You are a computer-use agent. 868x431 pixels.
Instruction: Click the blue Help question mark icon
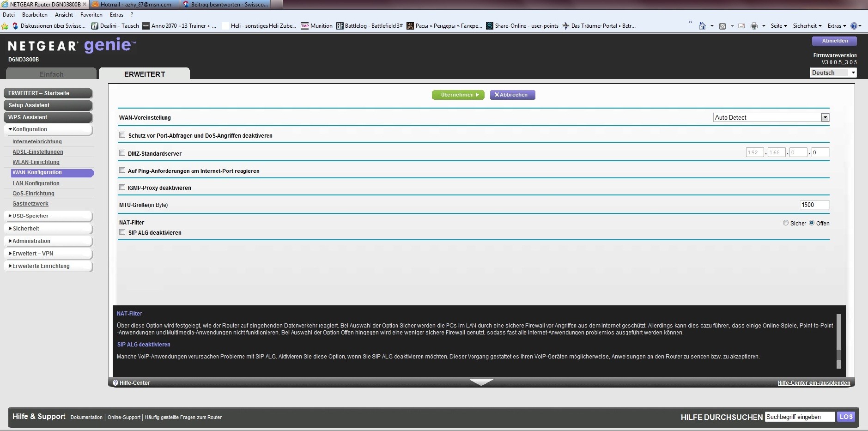click(854, 26)
